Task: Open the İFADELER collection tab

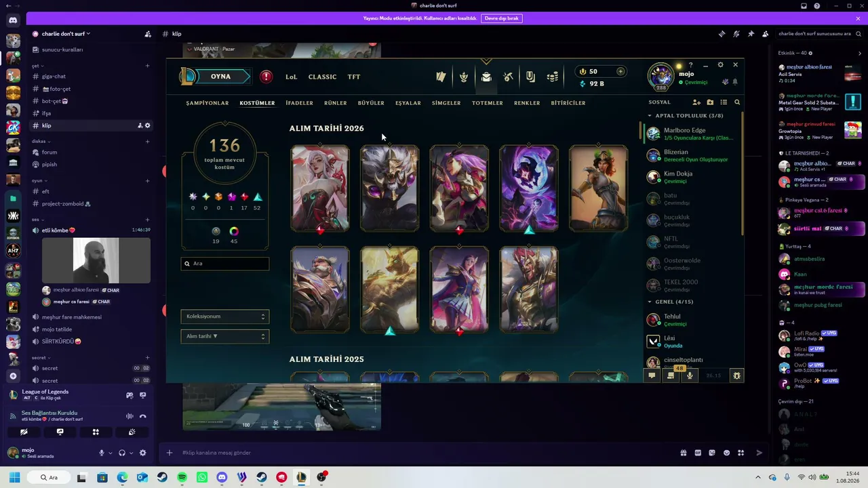Action: pyautogui.click(x=299, y=103)
